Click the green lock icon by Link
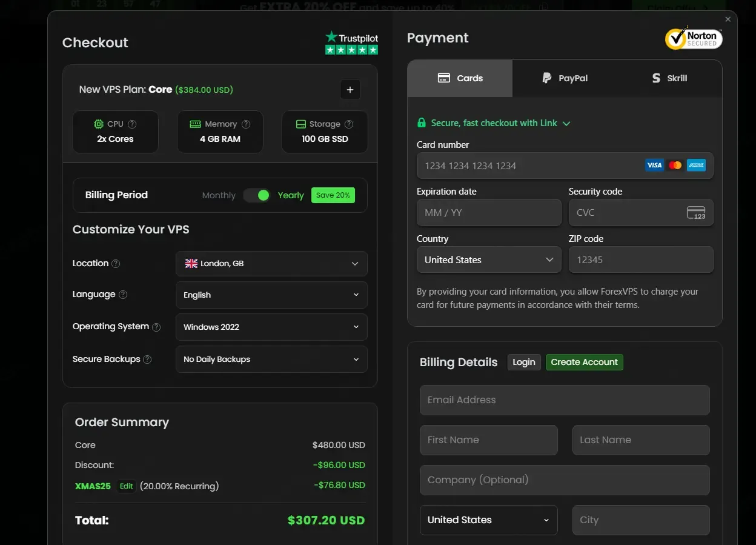Screen dimensions: 756x545 point(422,122)
